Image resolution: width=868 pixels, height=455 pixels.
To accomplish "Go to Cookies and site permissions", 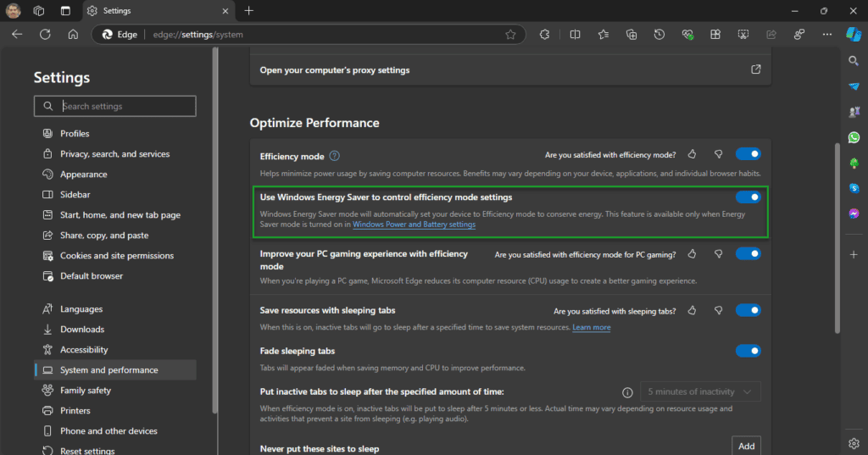I will [116, 256].
